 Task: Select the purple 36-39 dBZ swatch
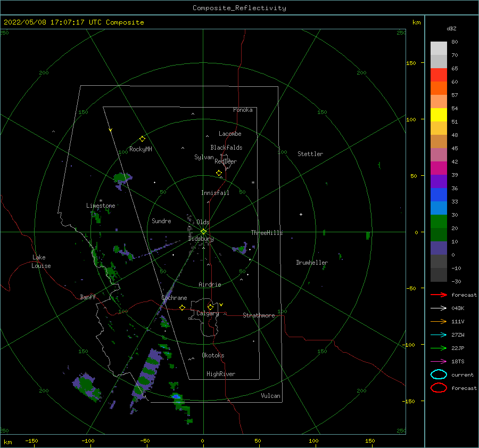coord(439,182)
